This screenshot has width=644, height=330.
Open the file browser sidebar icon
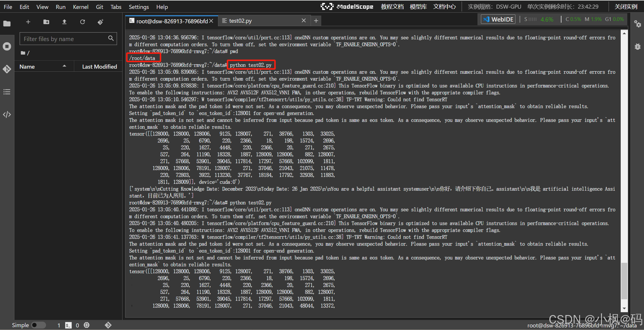pos(7,24)
